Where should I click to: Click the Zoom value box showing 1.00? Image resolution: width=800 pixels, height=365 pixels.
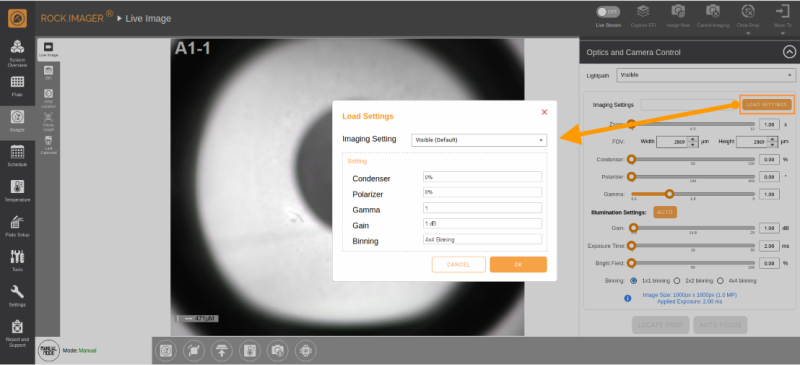pyautogui.click(x=769, y=125)
